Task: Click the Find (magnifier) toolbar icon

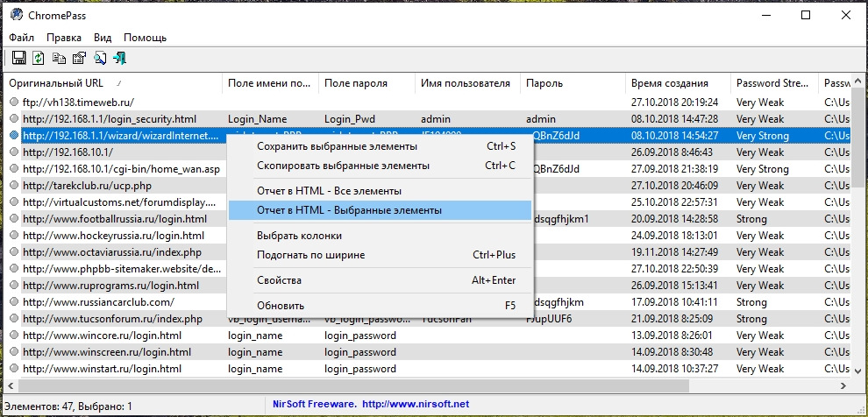Action: click(99, 58)
